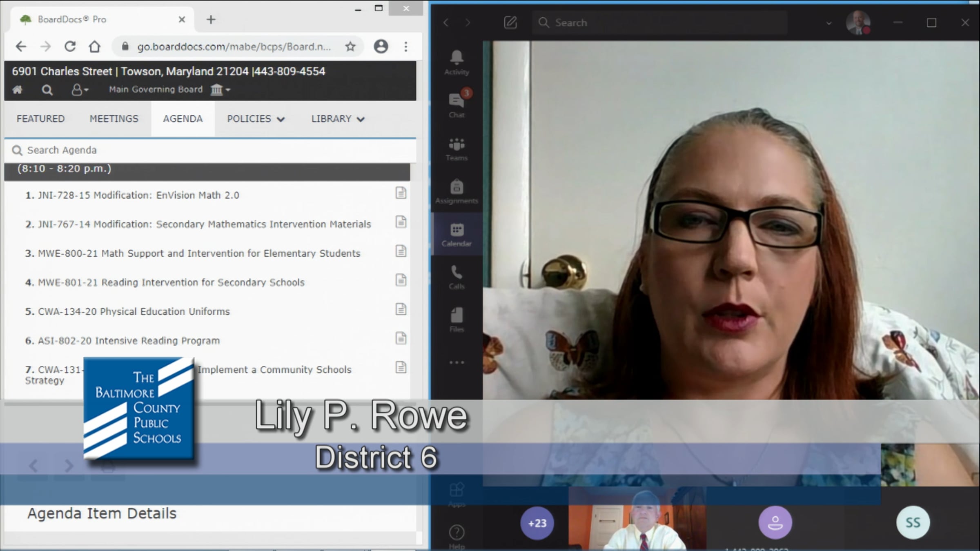Open MWE-800-21 Math Support item
Viewport: 980px width, 551px height.
(193, 253)
